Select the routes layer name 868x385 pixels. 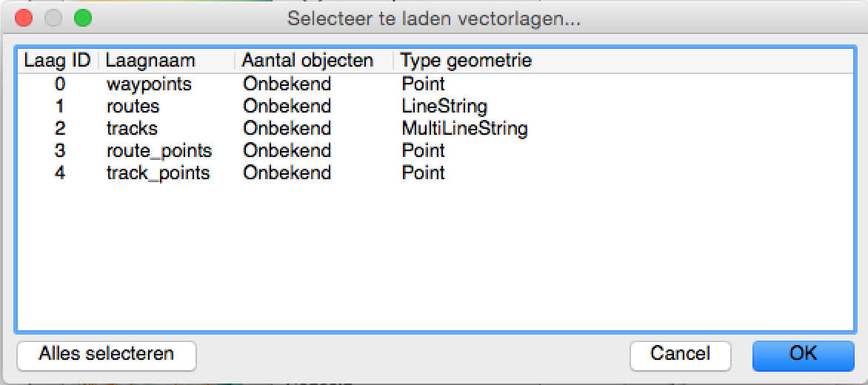coord(133,106)
